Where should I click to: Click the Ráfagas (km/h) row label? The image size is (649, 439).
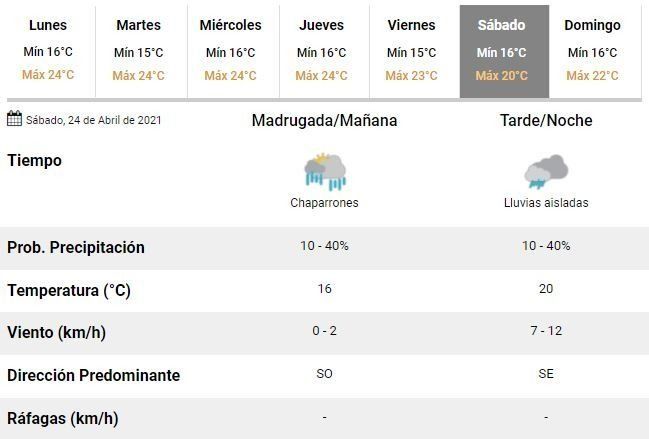[x=62, y=419]
